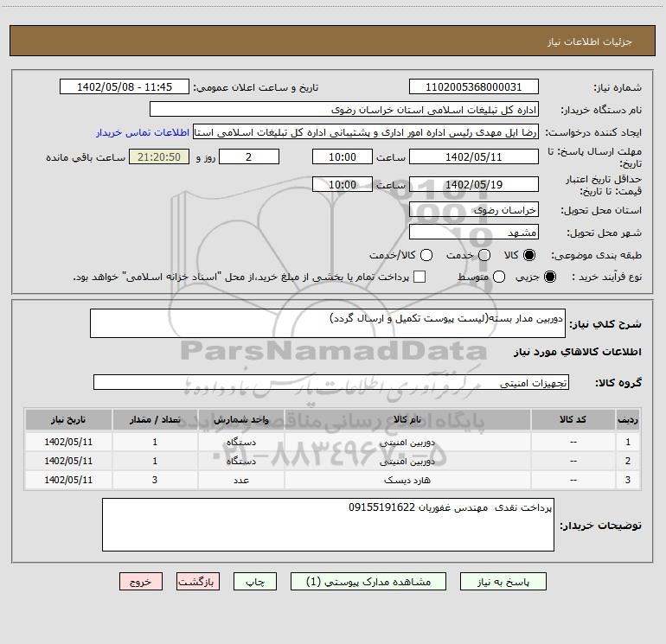Click date 1402/05/11 in the هارد دیسک row
666x644 pixels.
click(68, 480)
